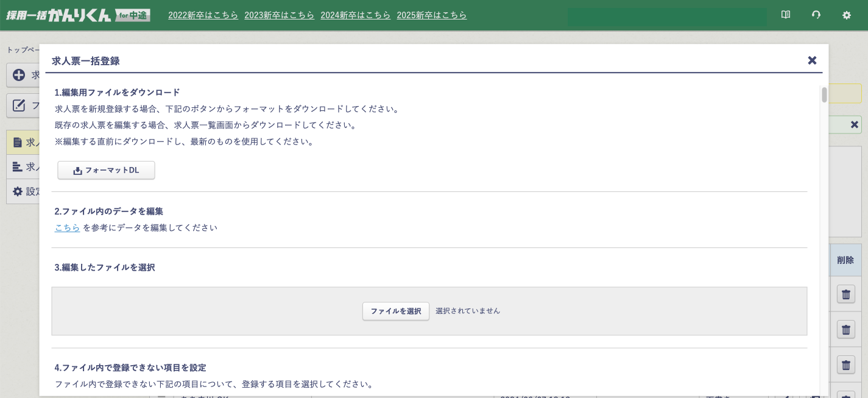The image size is (868, 398).
Task: Open the こちら reference link
Action: point(67,227)
